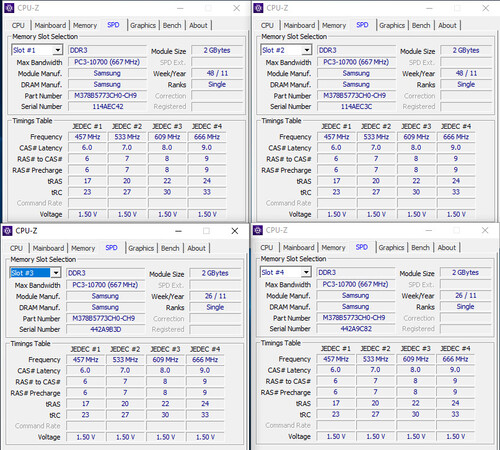Click DDR3 memory type field in Slot #3 window
The height and width of the screenshot is (450, 500).
105,273
